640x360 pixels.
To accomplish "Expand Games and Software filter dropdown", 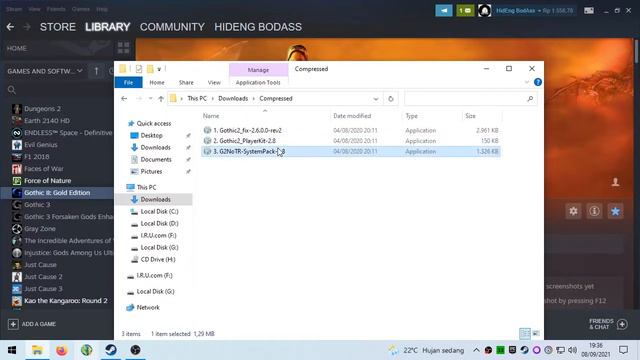I will click(x=80, y=71).
